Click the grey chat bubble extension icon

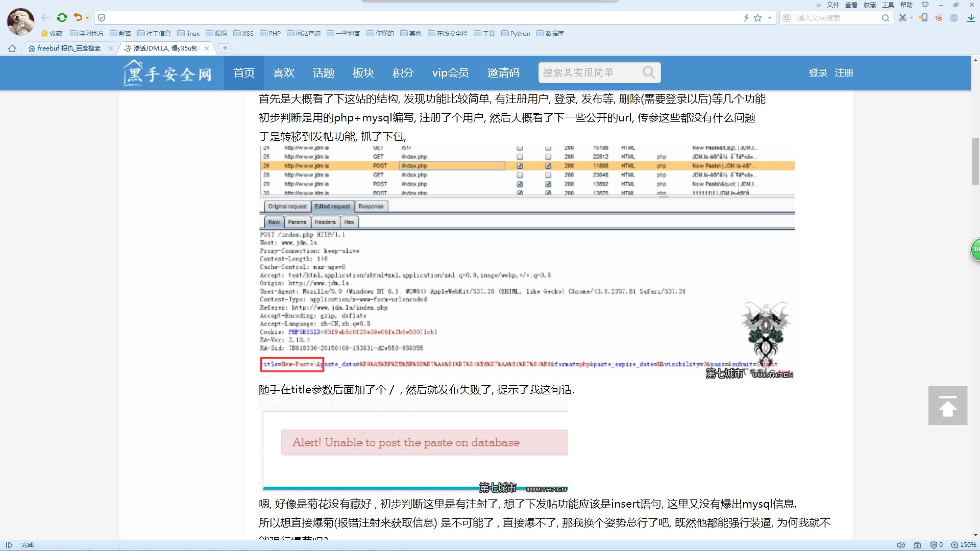point(954,18)
